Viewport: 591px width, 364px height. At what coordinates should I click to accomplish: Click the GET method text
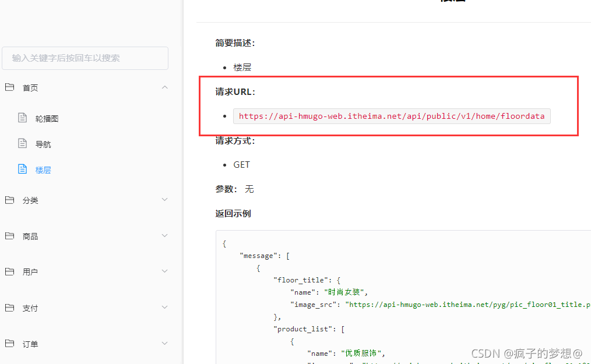point(242,165)
